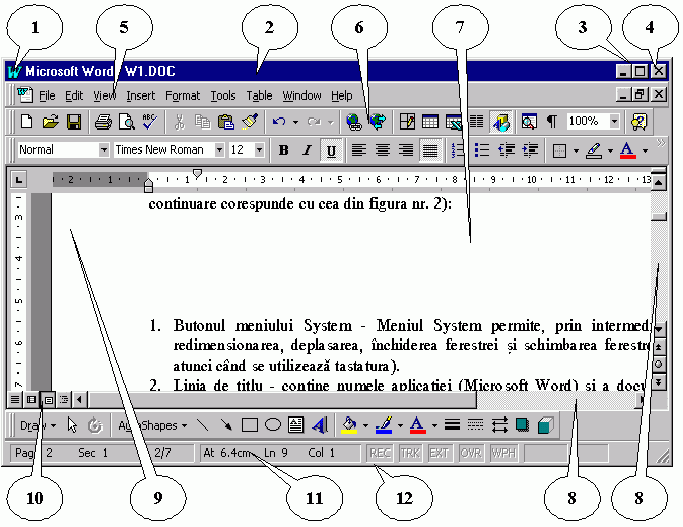Screen dimensions: 683x527
Task: Open the AutoShapes menu button
Action: click(152, 425)
